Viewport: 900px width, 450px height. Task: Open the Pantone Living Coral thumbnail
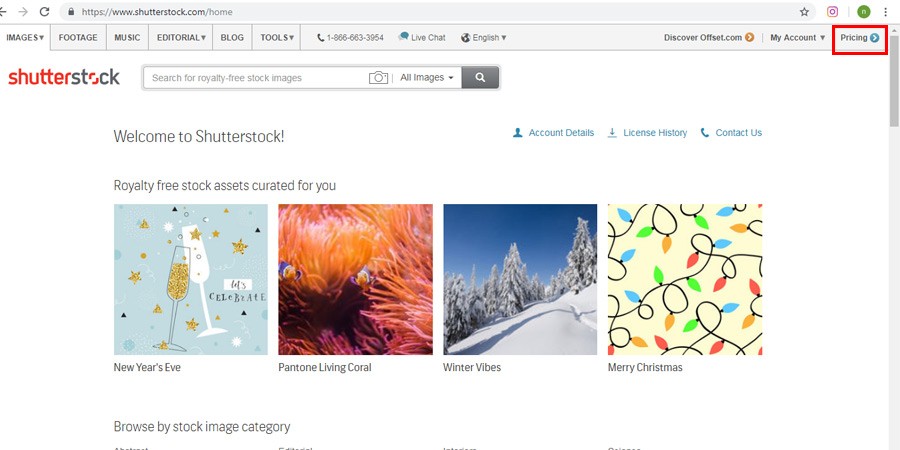pos(355,279)
